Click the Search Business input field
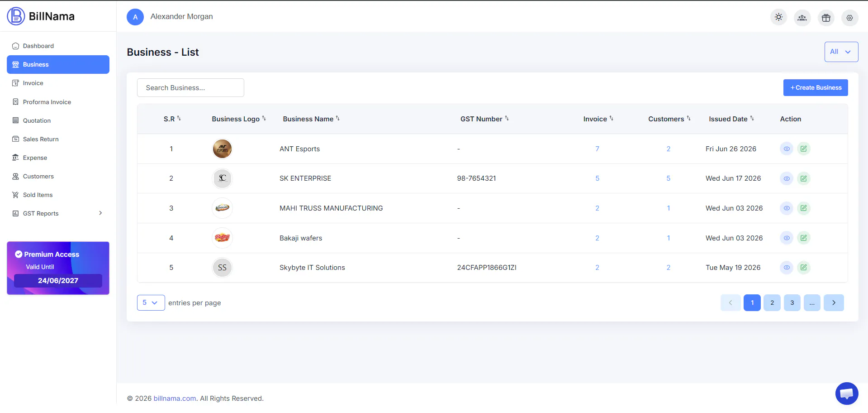The image size is (868, 413). tap(190, 87)
